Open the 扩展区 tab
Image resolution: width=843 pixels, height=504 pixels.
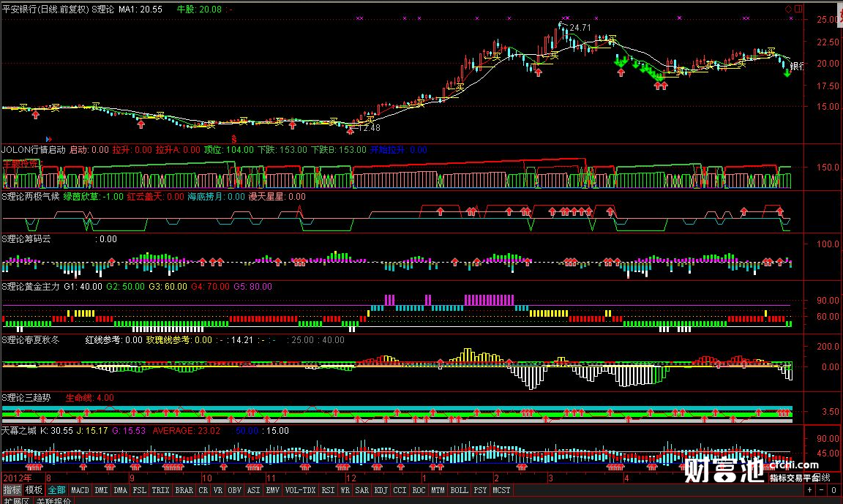[x=17, y=501]
